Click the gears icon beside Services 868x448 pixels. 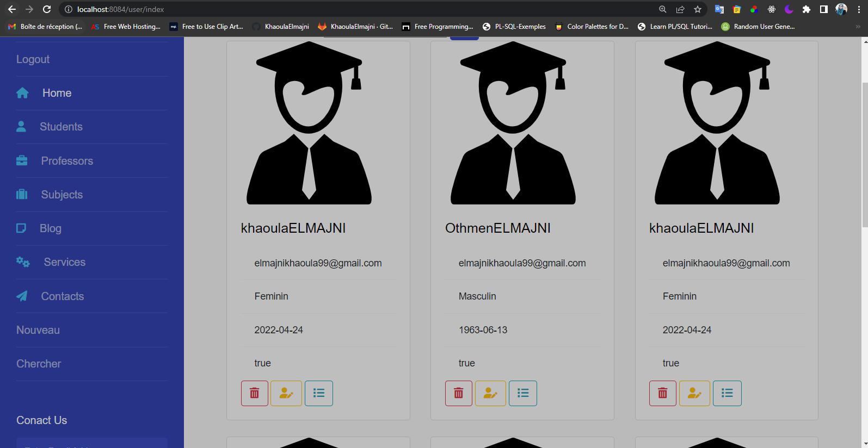(x=23, y=262)
